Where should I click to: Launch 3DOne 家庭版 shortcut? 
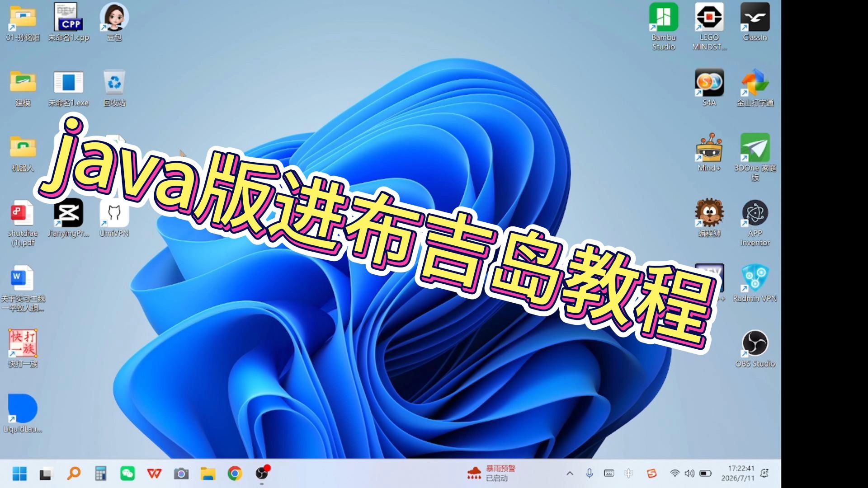point(755,157)
